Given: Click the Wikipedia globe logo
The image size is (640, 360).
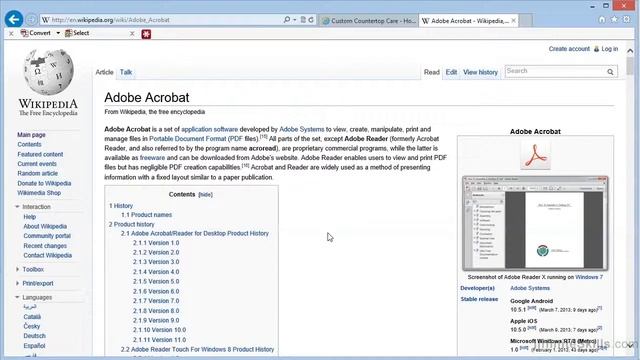Looking at the screenshot, I should (x=49, y=72).
